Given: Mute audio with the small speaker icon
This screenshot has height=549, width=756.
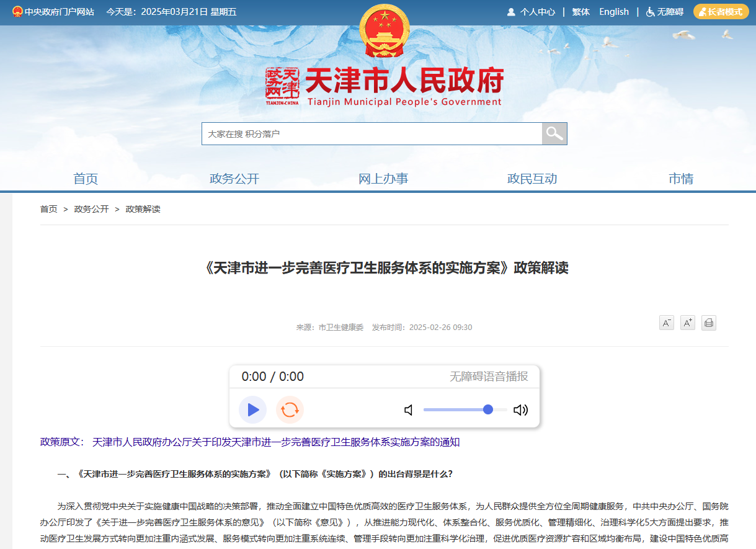Looking at the screenshot, I should (409, 409).
